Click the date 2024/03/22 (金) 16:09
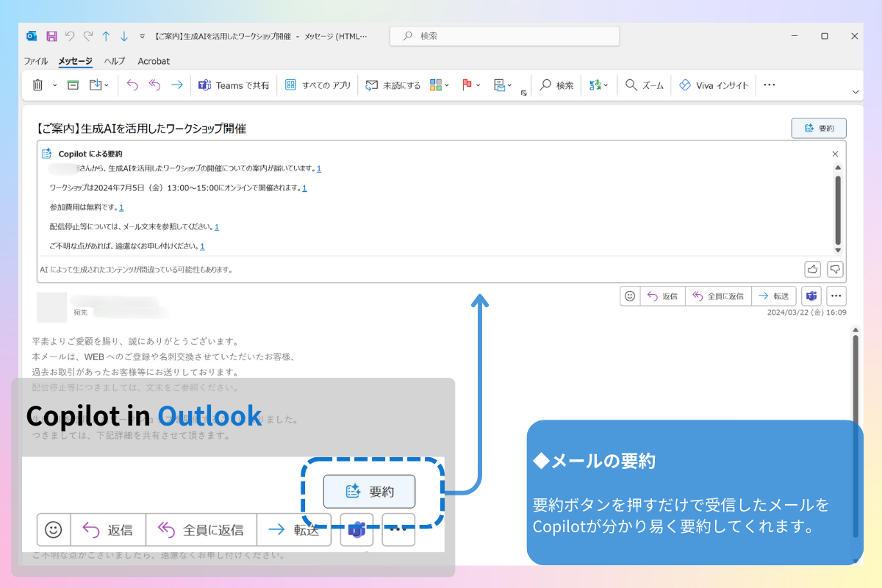 coord(806,312)
